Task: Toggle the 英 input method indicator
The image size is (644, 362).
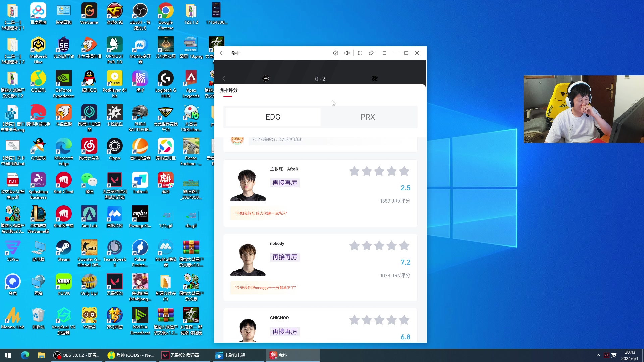Action: pyautogui.click(x=614, y=355)
